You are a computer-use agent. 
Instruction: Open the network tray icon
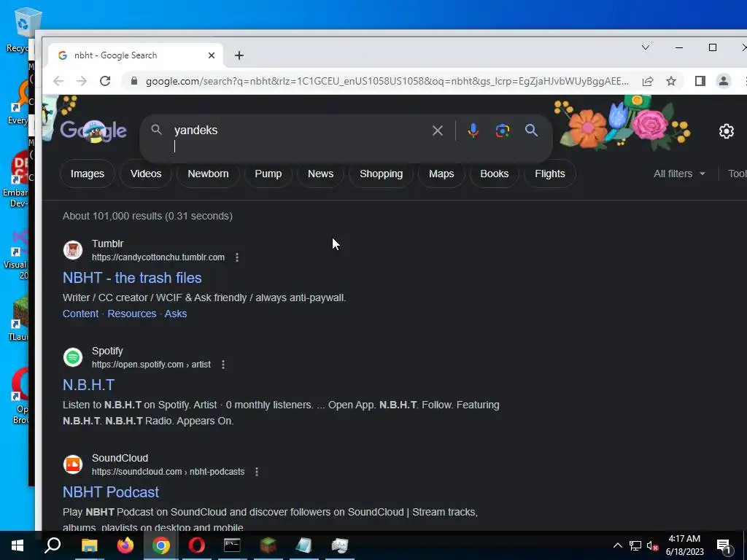pos(635,545)
